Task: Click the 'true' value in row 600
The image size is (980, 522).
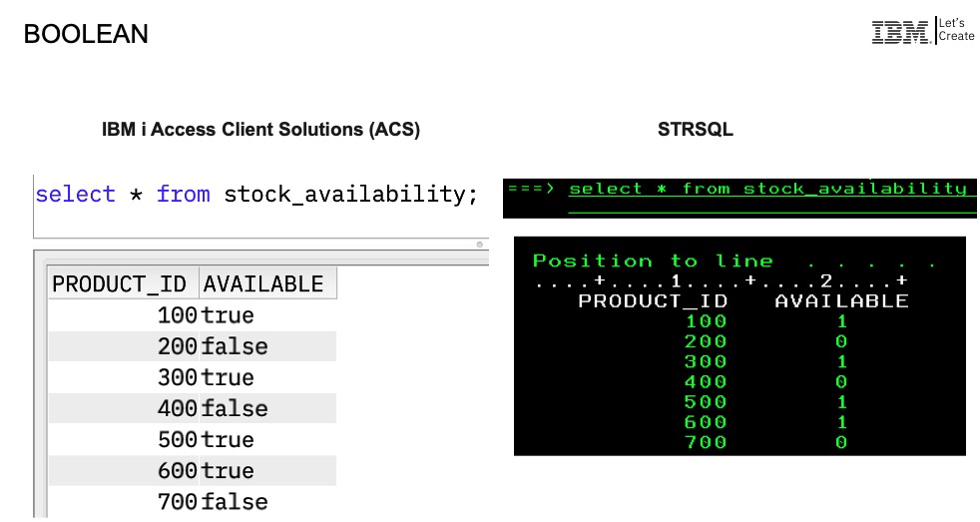Action: pos(229,471)
